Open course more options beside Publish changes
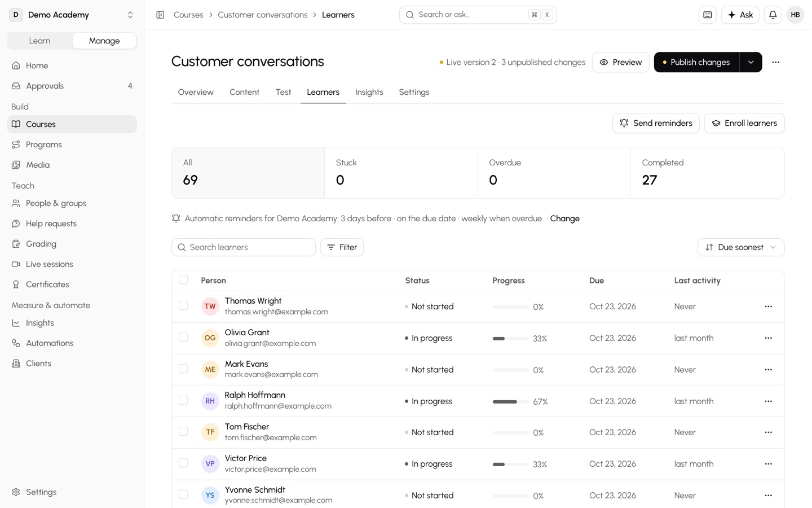Viewport: 812px width, 508px height. point(775,62)
